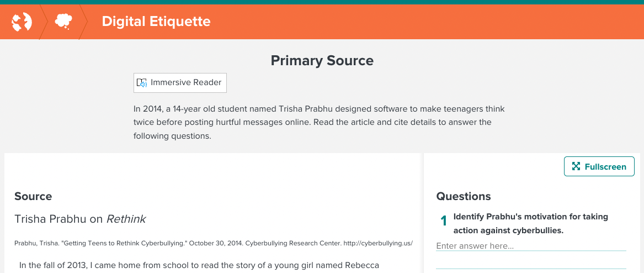Screen dimensions: 644x273
Task: Expand the activity with the Fullscreen button
Action: (599, 166)
